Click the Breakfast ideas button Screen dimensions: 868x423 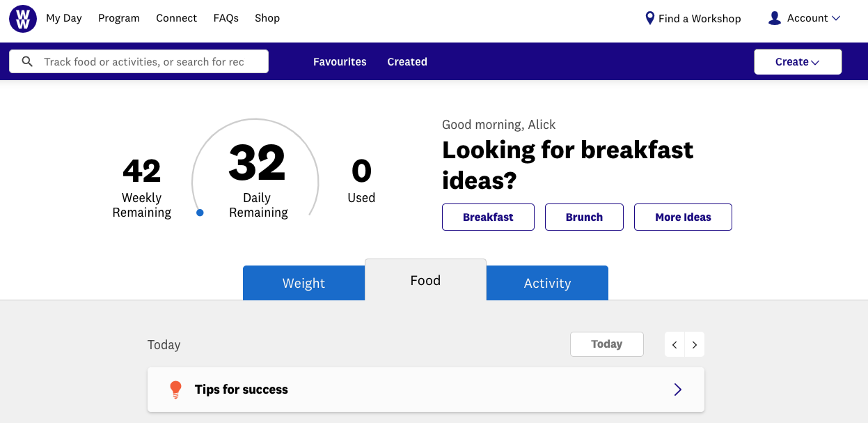coord(488,217)
